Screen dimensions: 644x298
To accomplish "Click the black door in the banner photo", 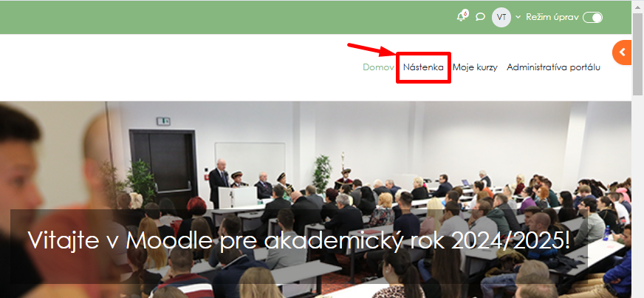I will coord(163,167).
